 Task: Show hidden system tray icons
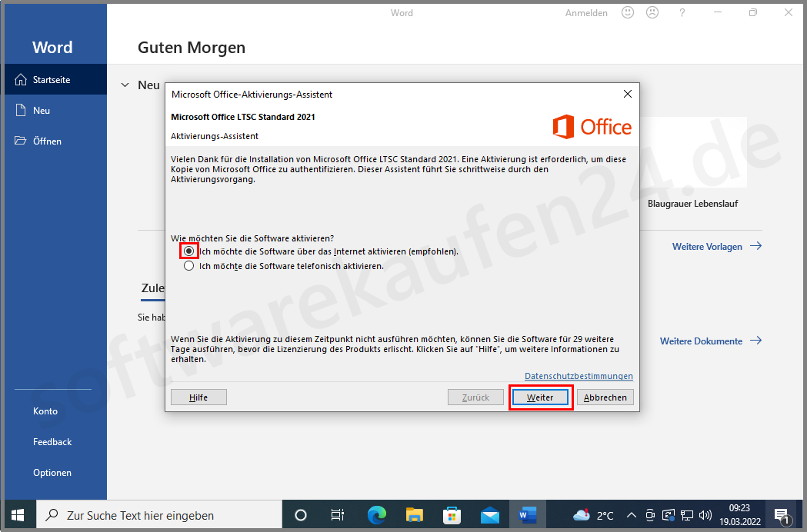(632, 515)
